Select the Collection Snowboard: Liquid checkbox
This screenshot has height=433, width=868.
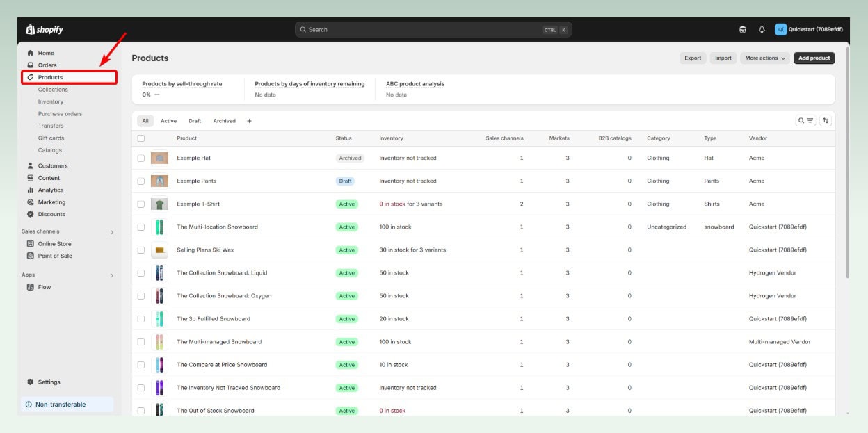point(141,273)
